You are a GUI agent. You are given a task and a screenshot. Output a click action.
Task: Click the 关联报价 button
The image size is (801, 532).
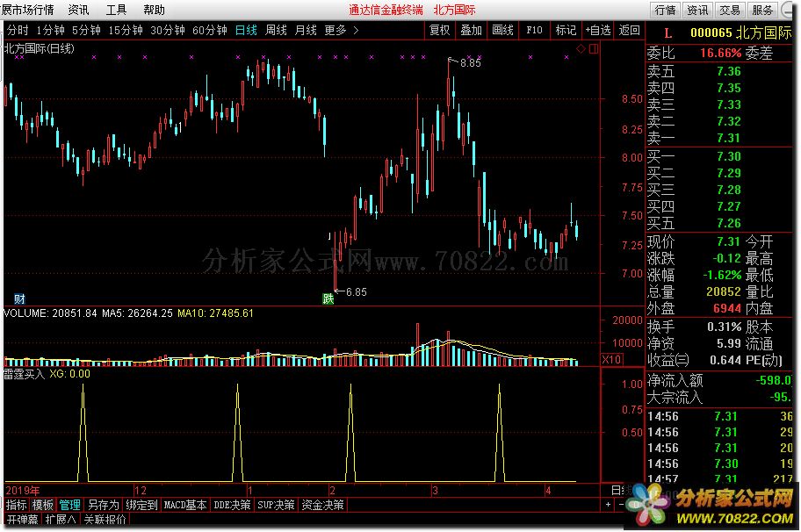coord(105,519)
